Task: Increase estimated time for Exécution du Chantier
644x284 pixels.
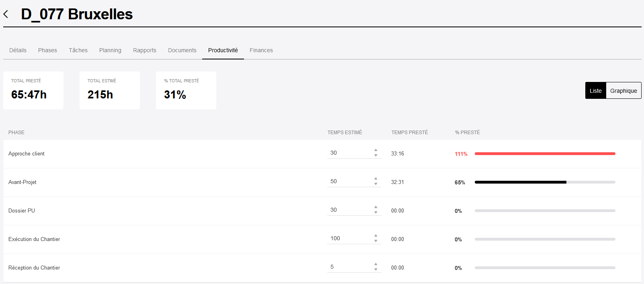Action: (x=376, y=236)
